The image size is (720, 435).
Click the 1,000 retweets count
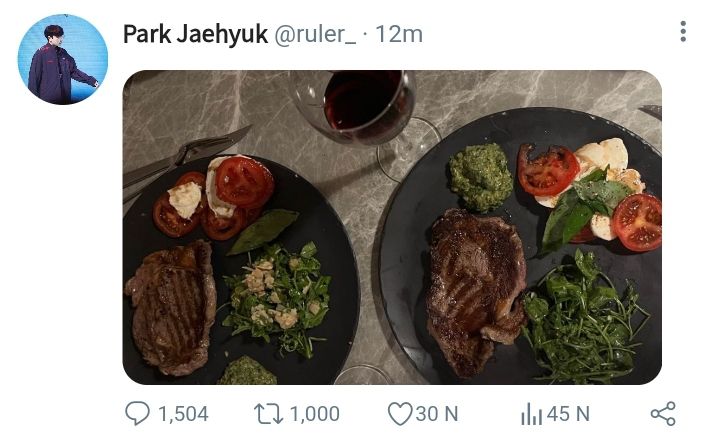312,413
